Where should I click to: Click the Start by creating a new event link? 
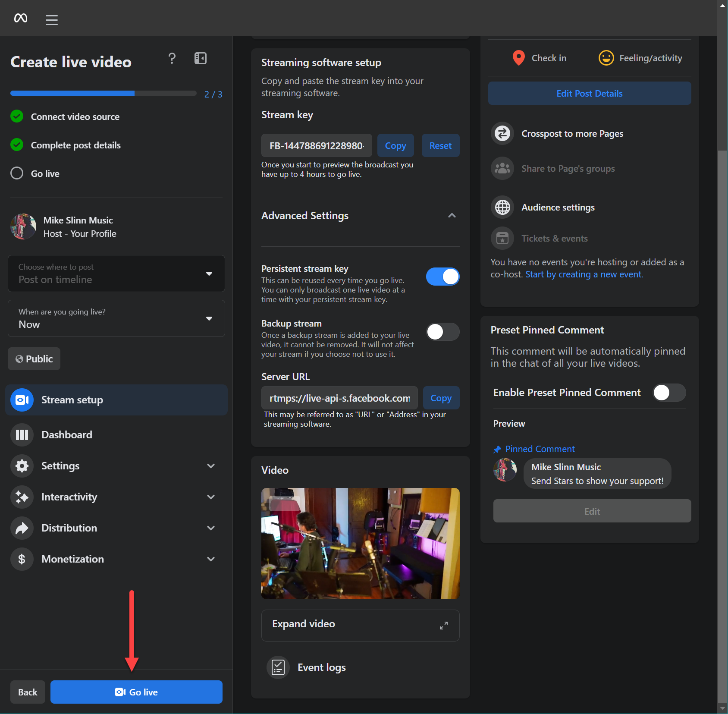(584, 274)
